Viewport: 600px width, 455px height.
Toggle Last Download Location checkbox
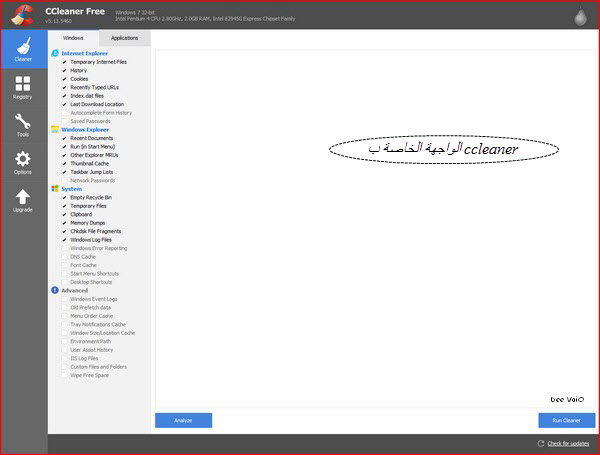(64, 104)
